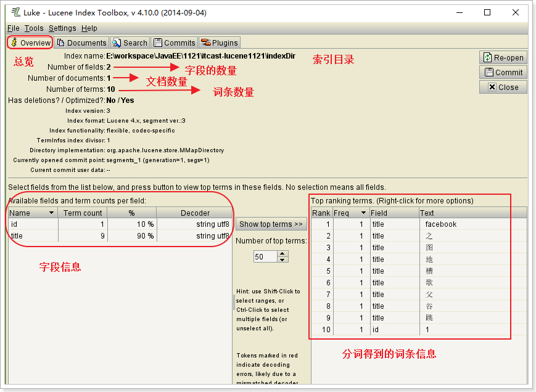Viewport: 536px width, 392px height.
Task: Click the 'segments_1' commit point value
Action: [157, 160]
